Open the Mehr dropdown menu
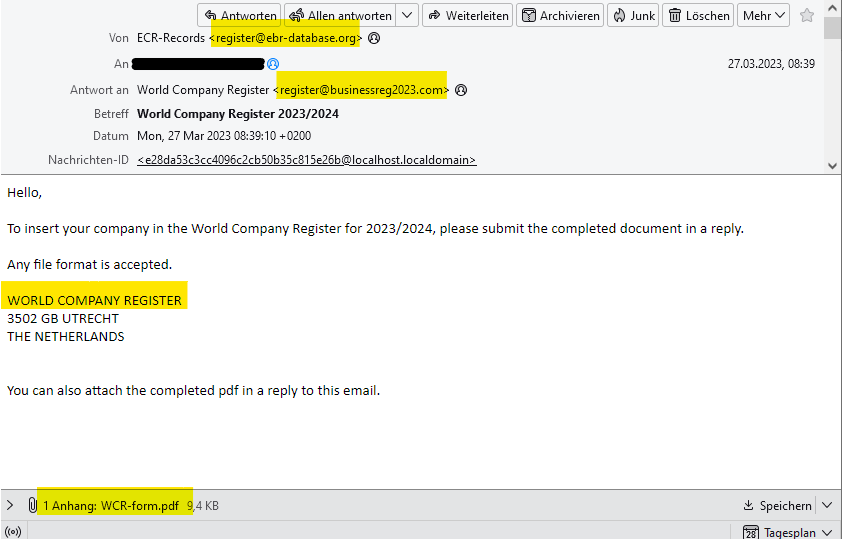The width and height of the screenshot is (842, 539). click(x=765, y=15)
